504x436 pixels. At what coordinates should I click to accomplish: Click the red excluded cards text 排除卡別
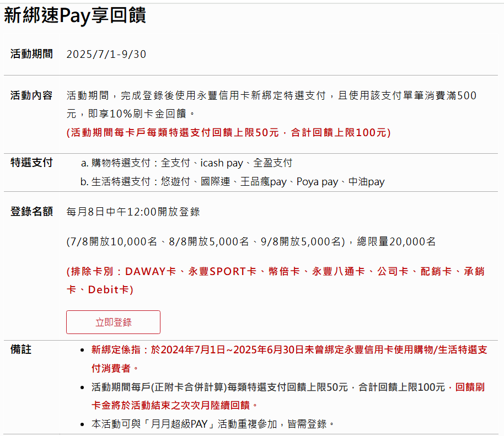pos(275,281)
